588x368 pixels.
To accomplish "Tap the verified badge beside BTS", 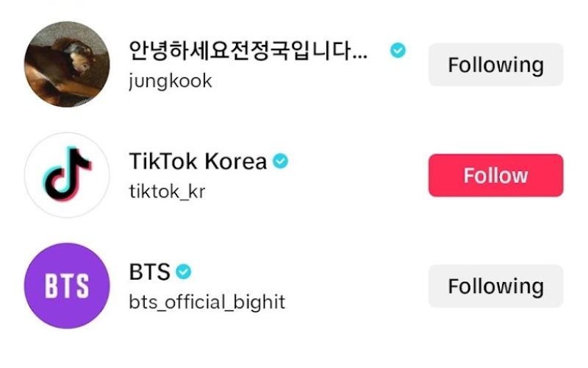I will [x=184, y=272].
